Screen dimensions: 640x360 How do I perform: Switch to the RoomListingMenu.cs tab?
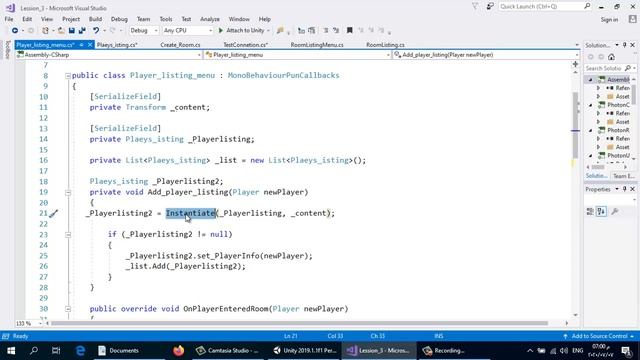click(x=317, y=45)
